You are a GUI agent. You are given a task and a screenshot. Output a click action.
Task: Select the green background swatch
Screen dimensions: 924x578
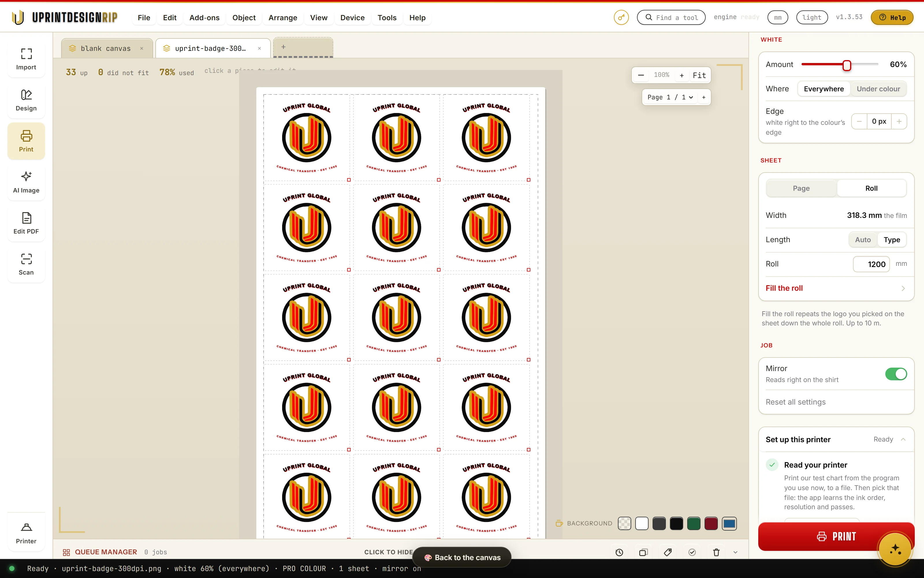tap(693, 523)
